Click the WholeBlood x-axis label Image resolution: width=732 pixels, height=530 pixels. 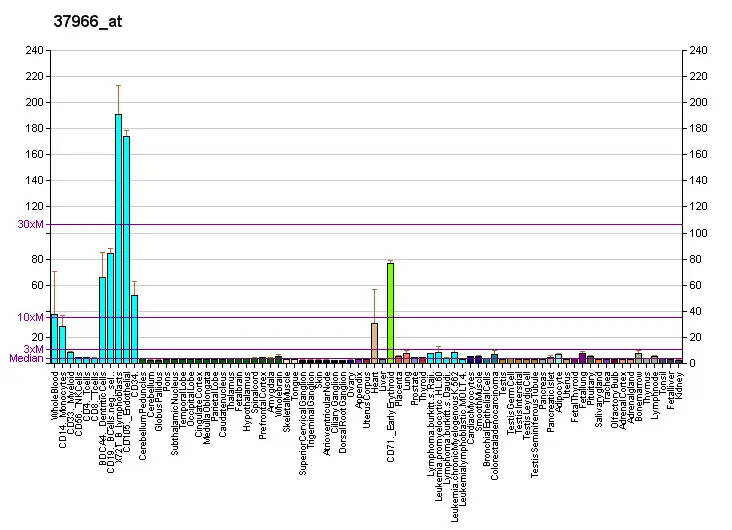(x=55, y=395)
